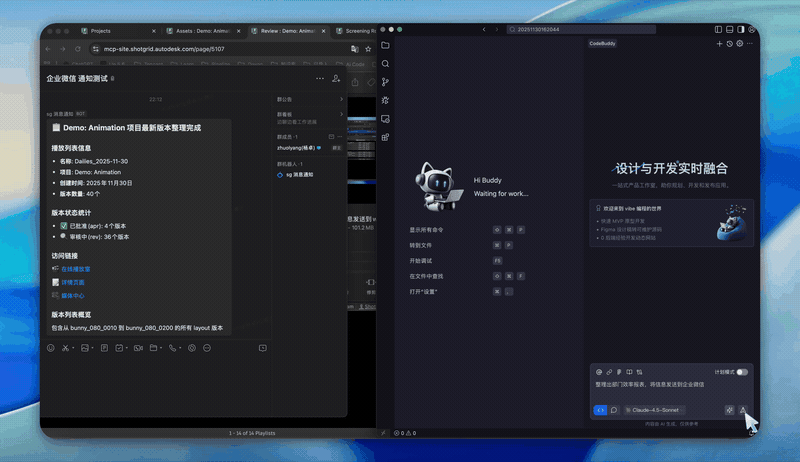This screenshot has width=800, height=462.
Task: Click the translate icon in Chrome address bar
Action: click(x=355, y=49)
